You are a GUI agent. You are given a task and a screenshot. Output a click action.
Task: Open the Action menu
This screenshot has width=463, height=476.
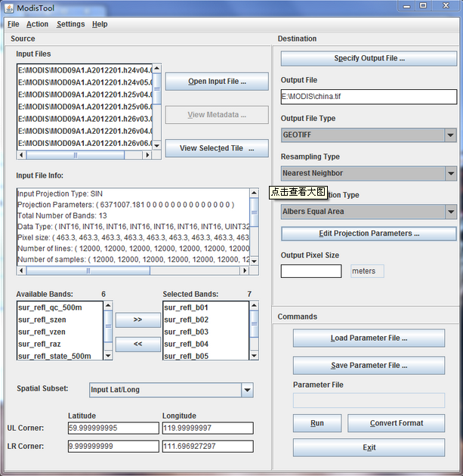[x=37, y=24]
